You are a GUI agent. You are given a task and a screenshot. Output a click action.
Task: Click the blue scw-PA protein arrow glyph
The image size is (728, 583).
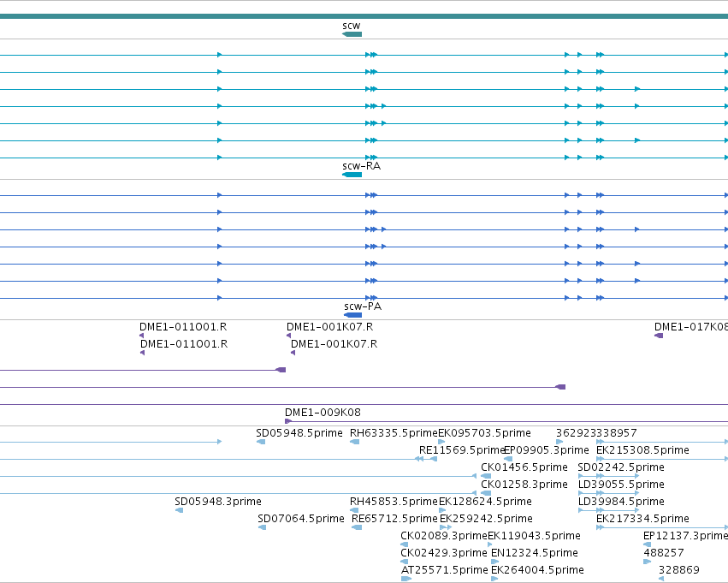click(352, 315)
